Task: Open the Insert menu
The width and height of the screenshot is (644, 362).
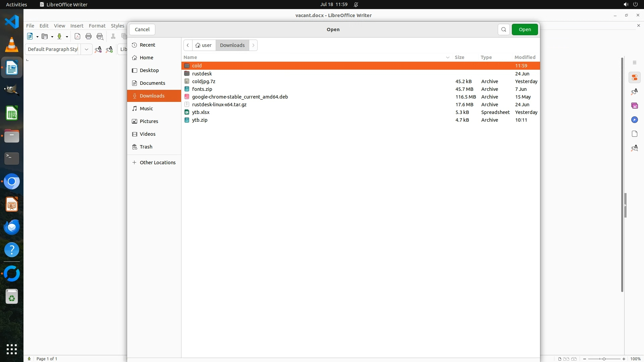Action: [x=76, y=26]
